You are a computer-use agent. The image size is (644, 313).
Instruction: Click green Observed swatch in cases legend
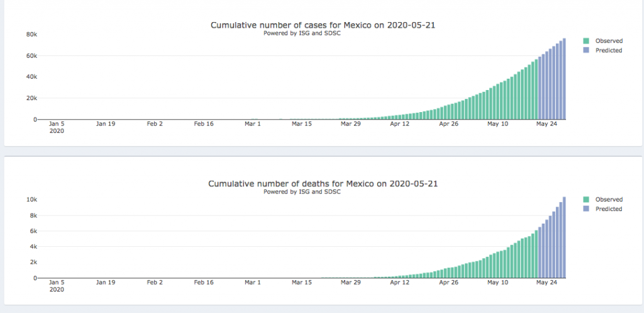586,41
